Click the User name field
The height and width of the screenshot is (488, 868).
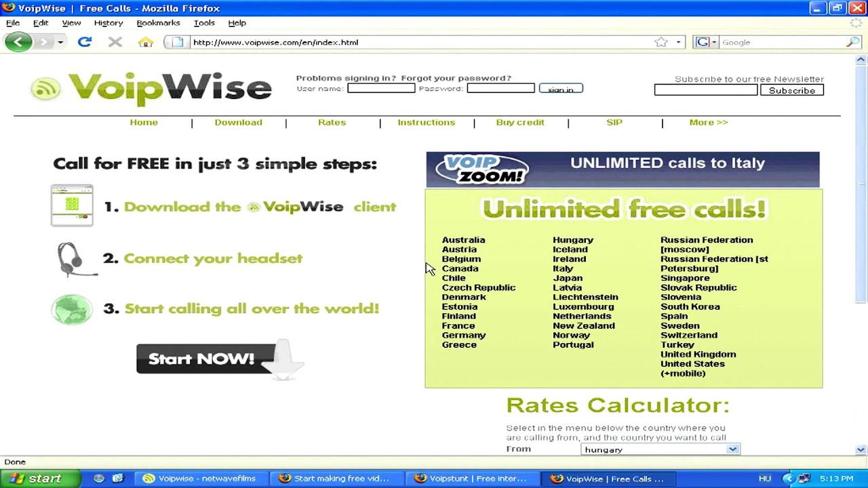[381, 89]
